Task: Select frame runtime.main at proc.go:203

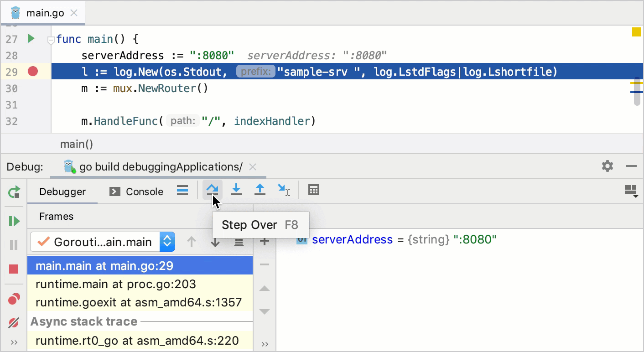Action: click(x=140, y=284)
